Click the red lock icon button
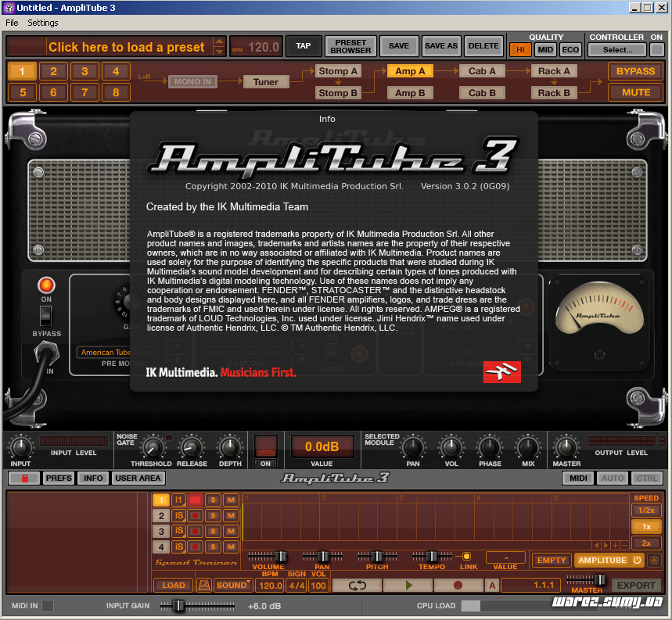Viewport: 672px width, 620px height. (23, 478)
